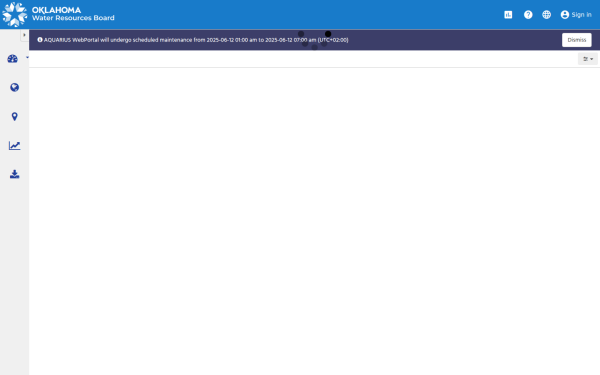The image size is (600, 375).
Task: Open the language globe icon
Action: click(x=546, y=15)
